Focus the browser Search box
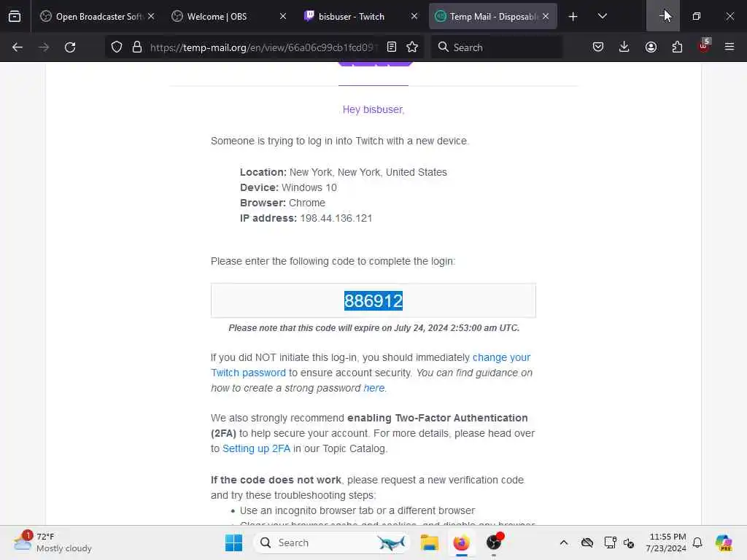The width and height of the screenshot is (747, 560). point(497,47)
